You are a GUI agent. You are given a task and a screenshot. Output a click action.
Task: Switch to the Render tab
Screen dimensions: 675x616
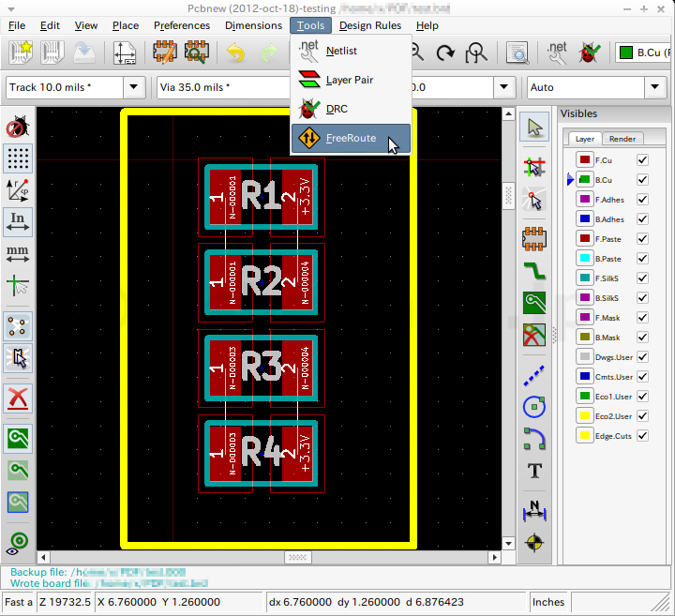(622, 139)
